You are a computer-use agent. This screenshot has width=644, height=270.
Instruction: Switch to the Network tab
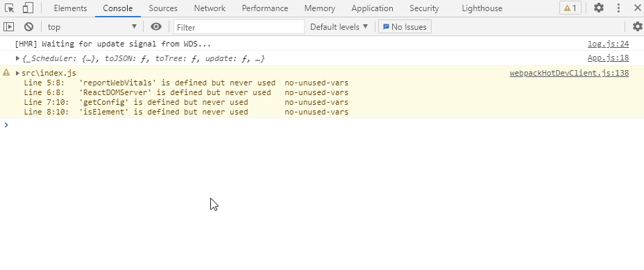coord(210,8)
